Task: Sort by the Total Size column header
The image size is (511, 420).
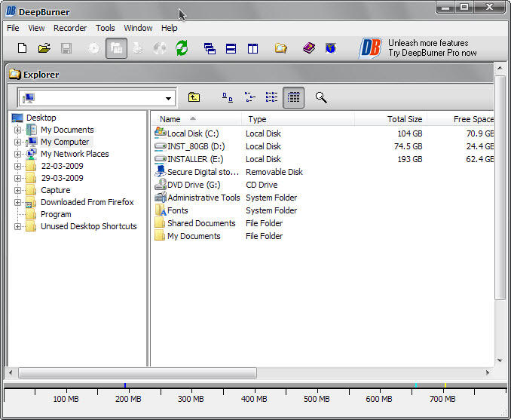Action: click(390, 119)
